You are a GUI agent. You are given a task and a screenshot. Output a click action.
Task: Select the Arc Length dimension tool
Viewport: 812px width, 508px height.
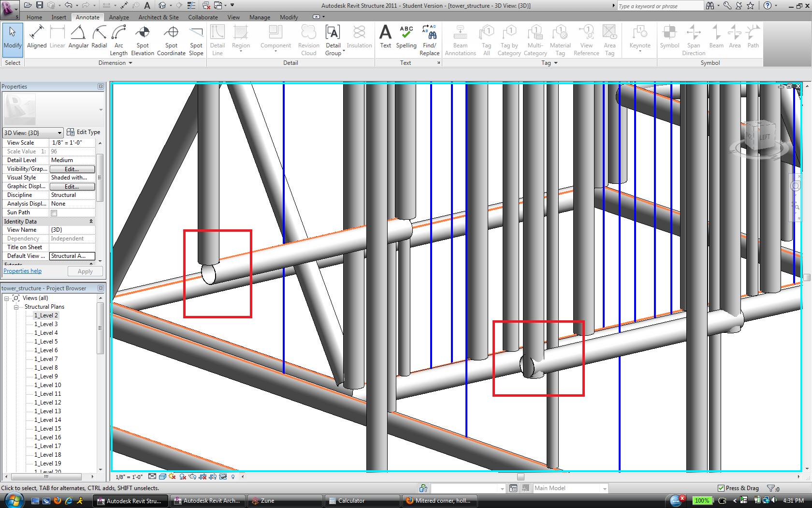coord(118,40)
